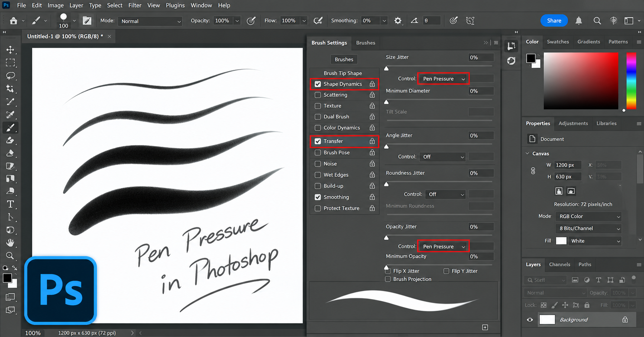Screen dimensions: 644x337
Task: Enable the Wet Edges checkbox
Action: [318, 175]
